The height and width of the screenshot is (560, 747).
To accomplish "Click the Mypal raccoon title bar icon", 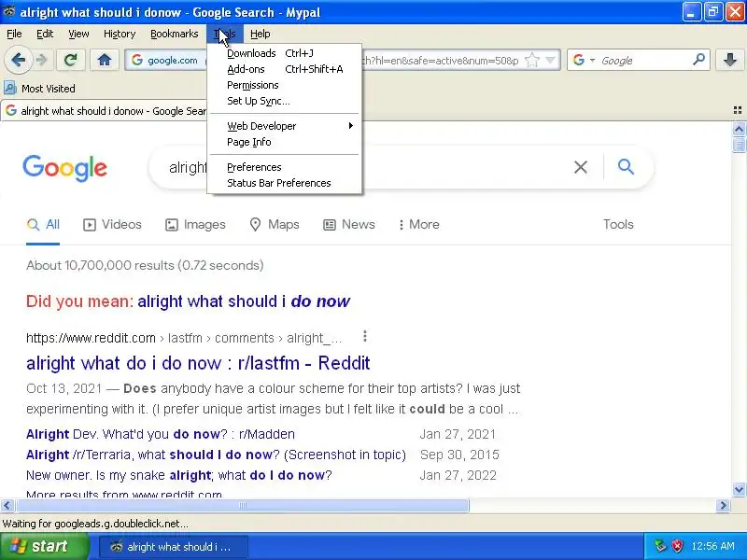I will click(x=9, y=11).
